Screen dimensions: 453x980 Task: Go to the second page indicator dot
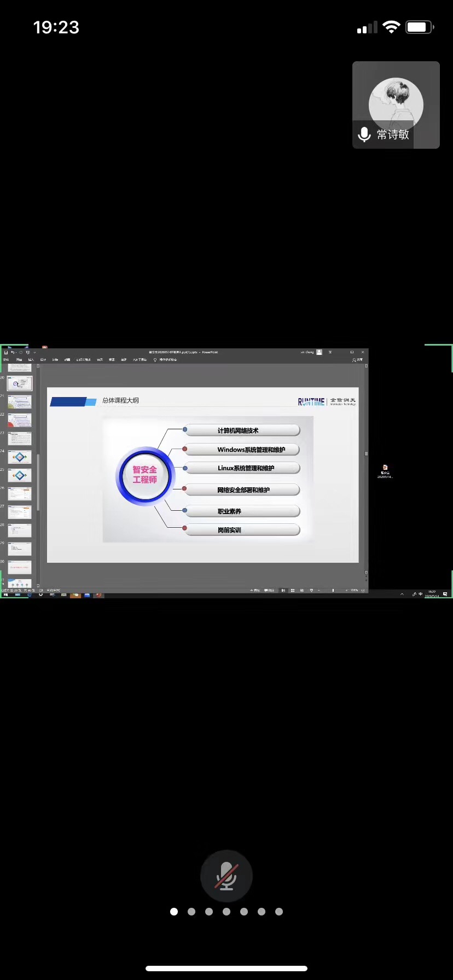coord(191,912)
